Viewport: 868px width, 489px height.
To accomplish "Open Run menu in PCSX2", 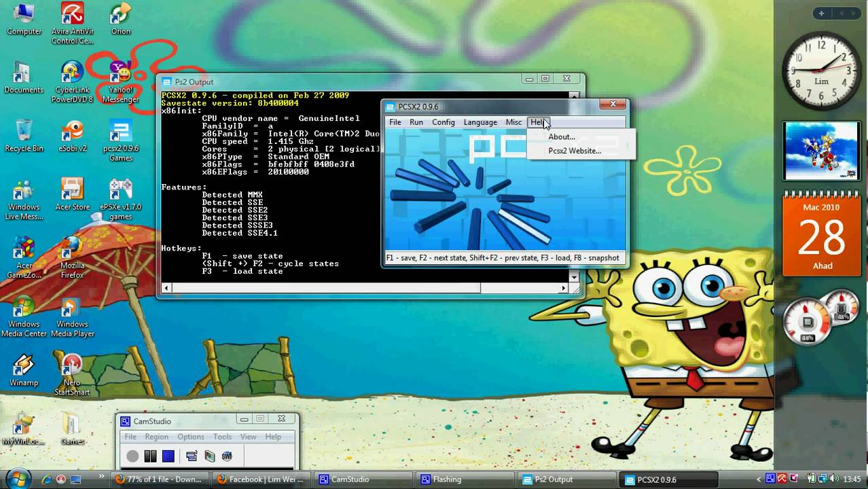I will 416,122.
